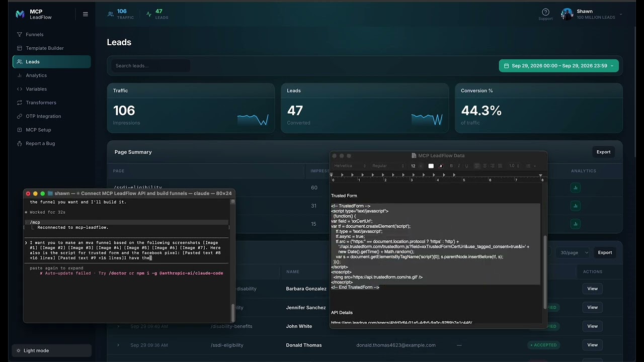Open analytics for the 15-impressions page row

click(x=575, y=224)
